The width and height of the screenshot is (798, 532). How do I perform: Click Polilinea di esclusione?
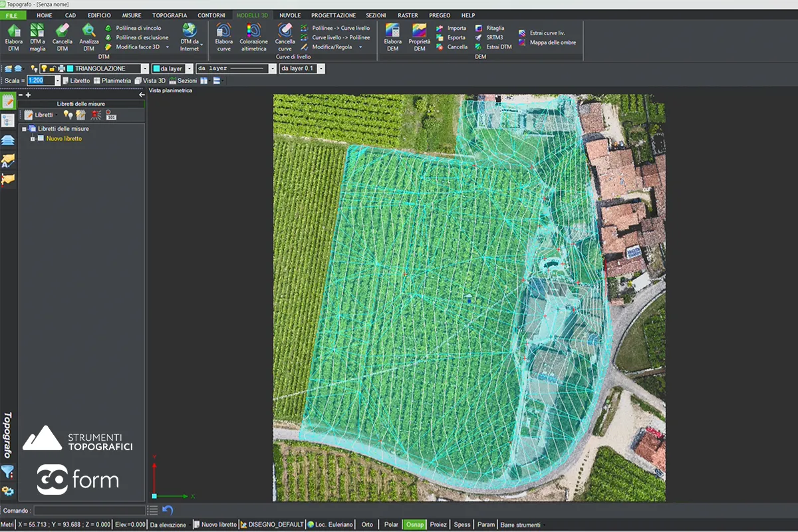(137, 38)
